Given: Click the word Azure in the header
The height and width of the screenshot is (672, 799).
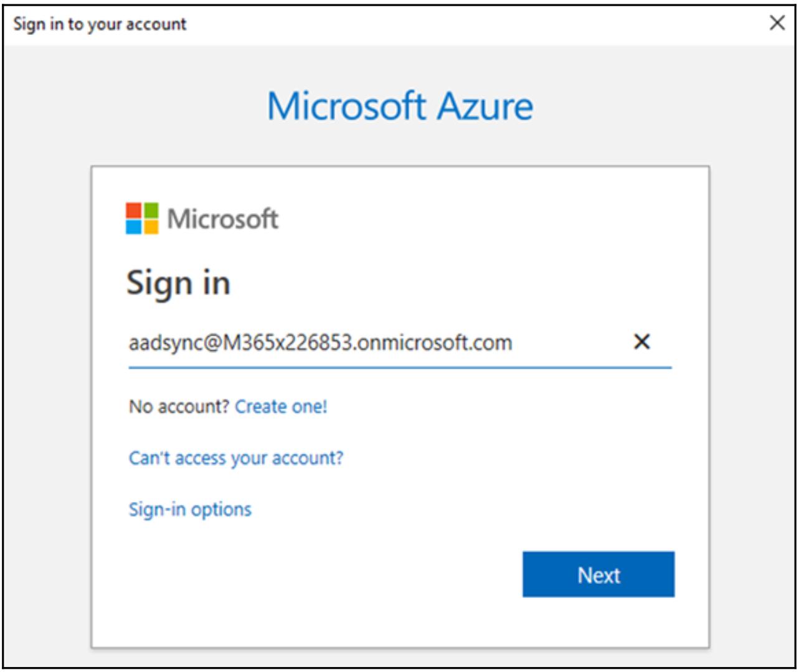Looking at the screenshot, I should pyautogui.click(x=485, y=106).
